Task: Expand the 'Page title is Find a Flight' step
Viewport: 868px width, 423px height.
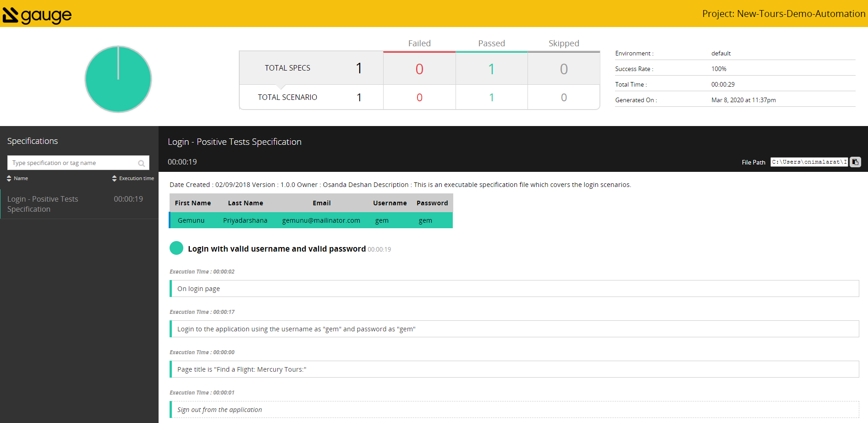Action: pyautogui.click(x=242, y=369)
